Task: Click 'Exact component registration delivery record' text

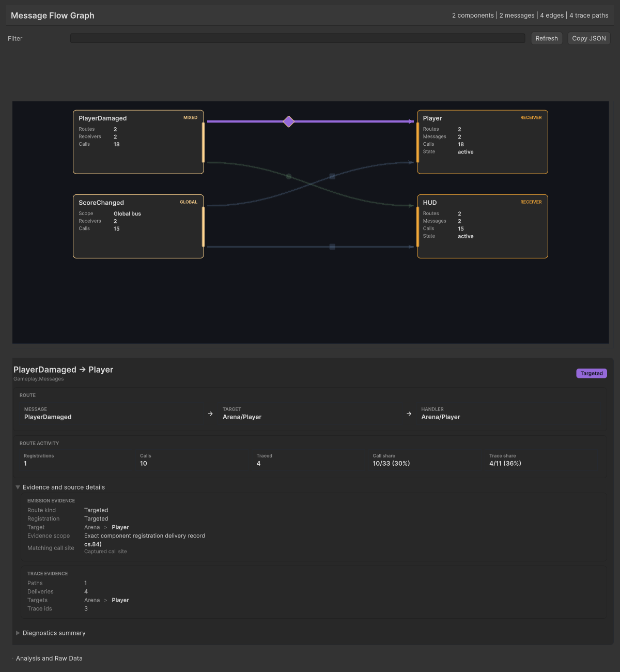Action: [x=145, y=536]
